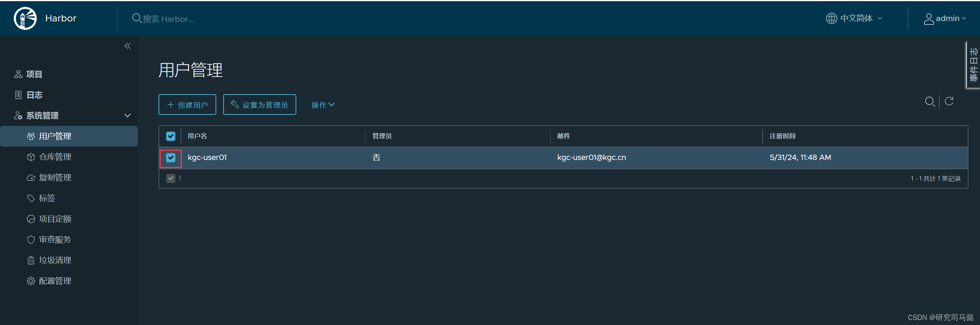Sort by 注册时间 column header

tap(782, 136)
